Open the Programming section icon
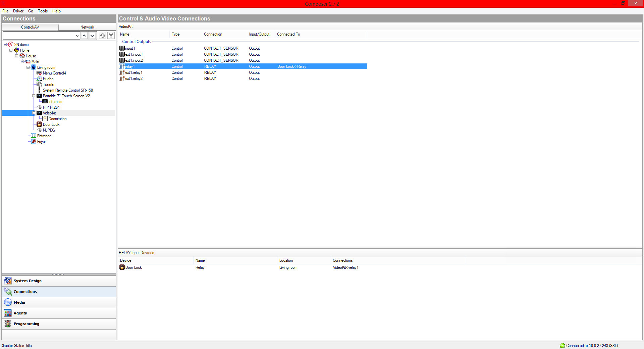The height and width of the screenshot is (349, 644). click(8, 324)
